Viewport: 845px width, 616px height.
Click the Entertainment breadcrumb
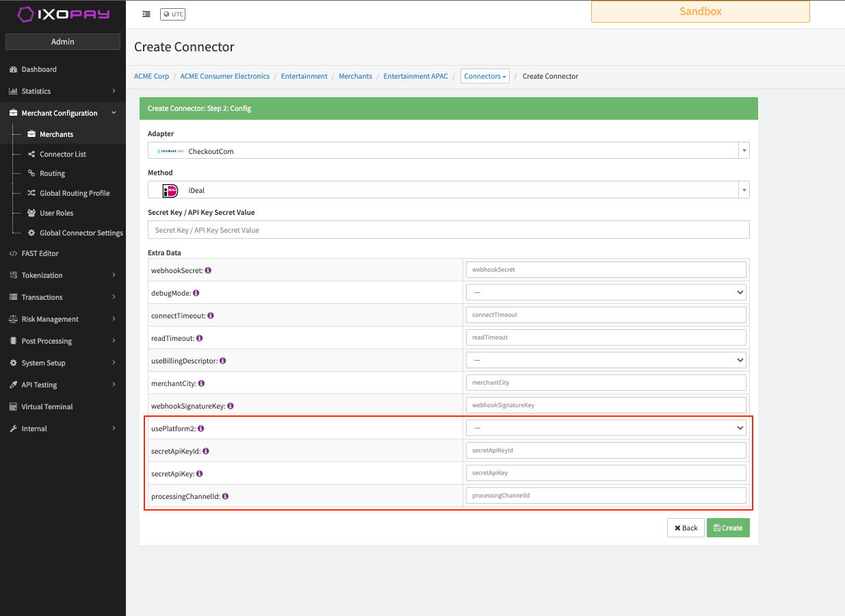304,76
